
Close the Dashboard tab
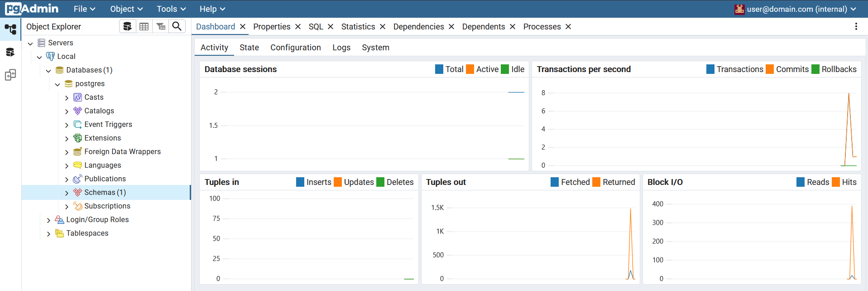tap(243, 27)
